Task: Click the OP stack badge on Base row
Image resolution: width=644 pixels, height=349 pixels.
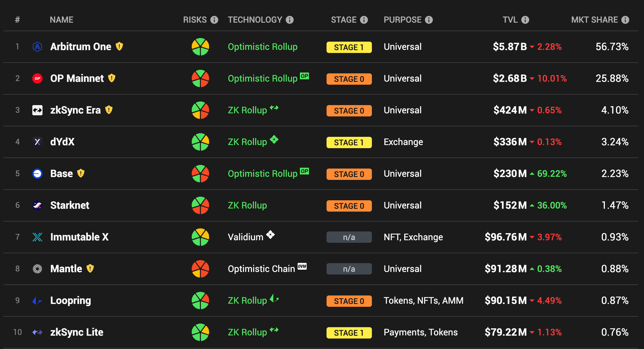Action: (304, 171)
